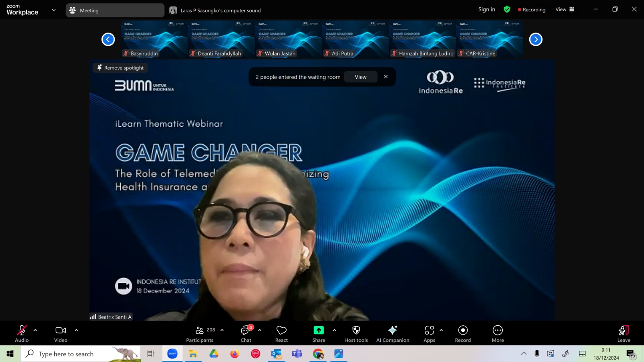Launch Firefox from the taskbar
The height and width of the screenshot is (362, 644).
[x=235, y=354]
